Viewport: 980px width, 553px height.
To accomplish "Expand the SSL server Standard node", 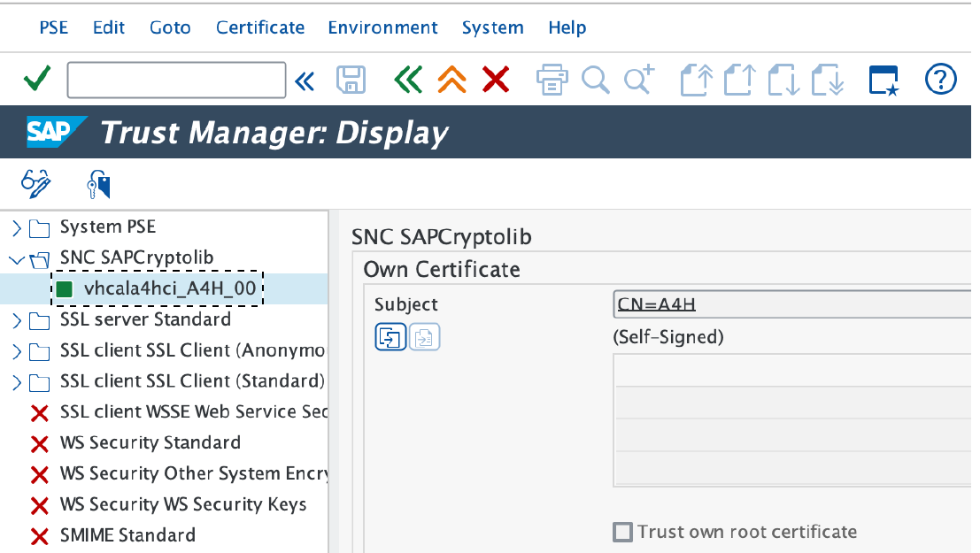I will tap(17, 320).
